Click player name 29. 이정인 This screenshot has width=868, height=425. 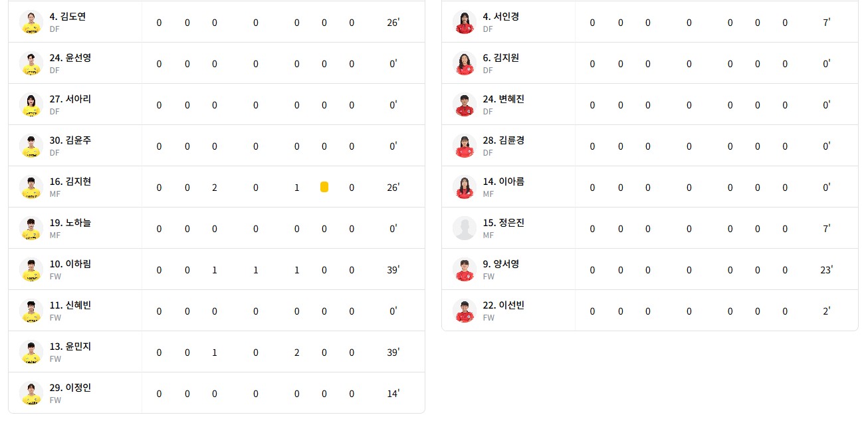tap(70, 388)
